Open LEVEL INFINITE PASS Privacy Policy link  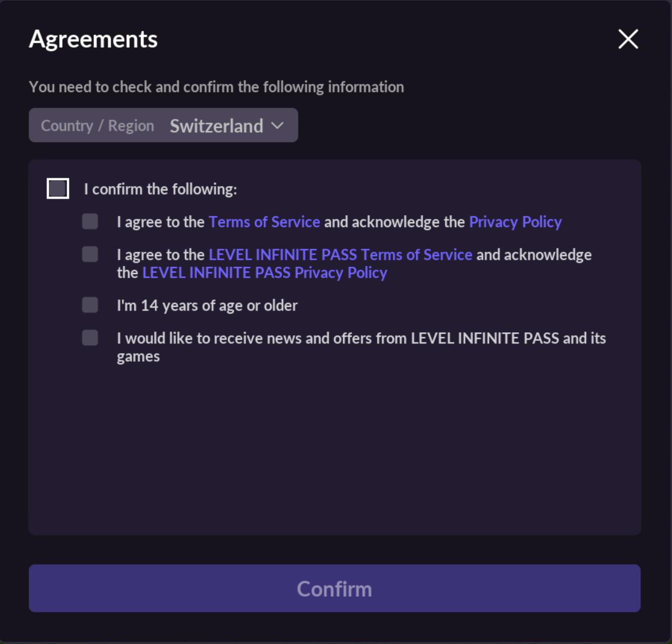pos(265,273)
